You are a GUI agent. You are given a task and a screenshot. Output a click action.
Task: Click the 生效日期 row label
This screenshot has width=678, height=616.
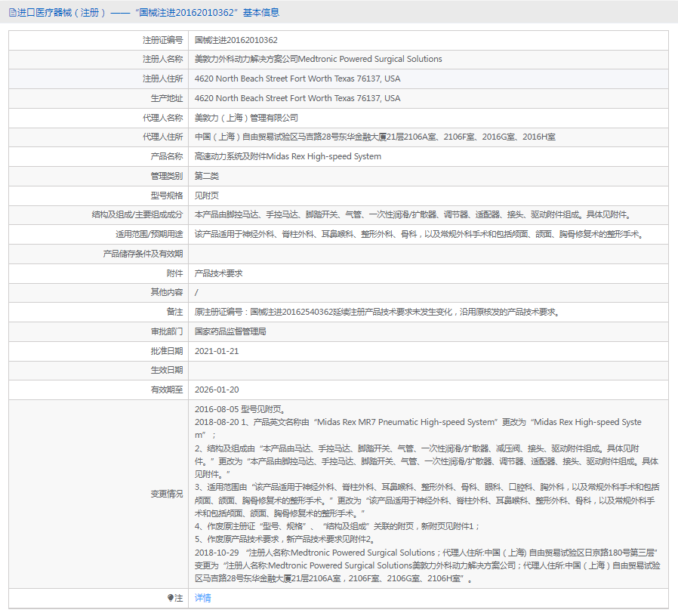(x=167, y=371)
